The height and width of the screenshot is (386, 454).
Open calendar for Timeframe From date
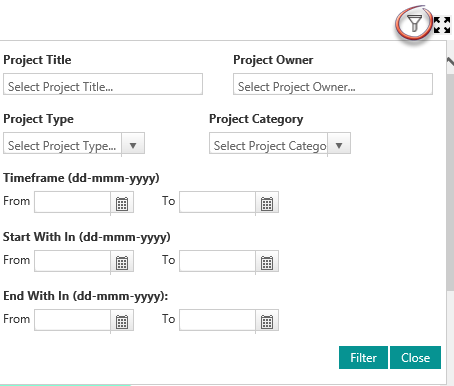point(122,203)
